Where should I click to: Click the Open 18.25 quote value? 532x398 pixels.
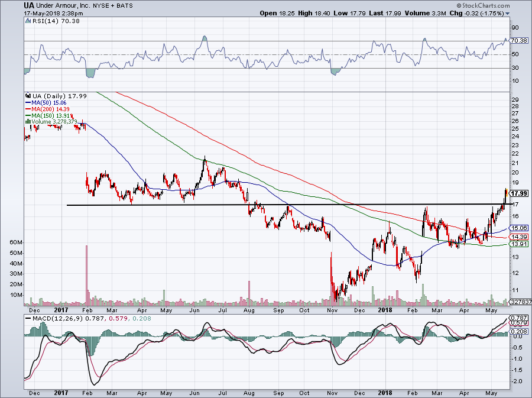pyautogui.click(x=278, y=13)
